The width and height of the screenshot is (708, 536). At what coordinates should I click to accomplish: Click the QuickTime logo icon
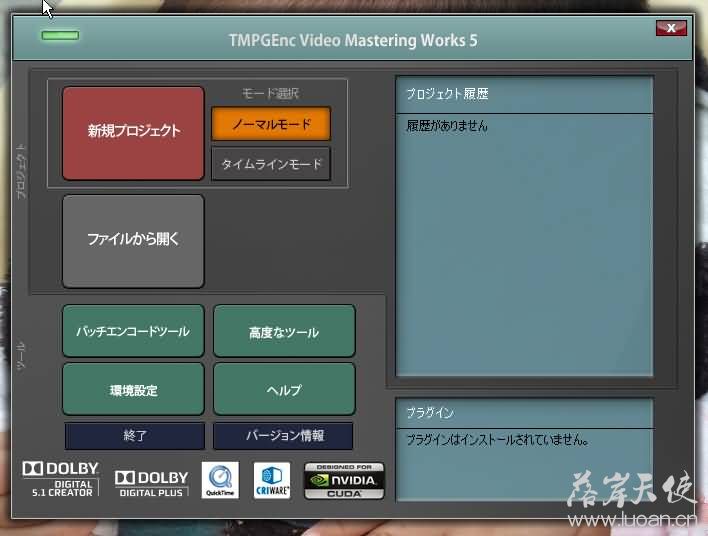tap(220, 480)
